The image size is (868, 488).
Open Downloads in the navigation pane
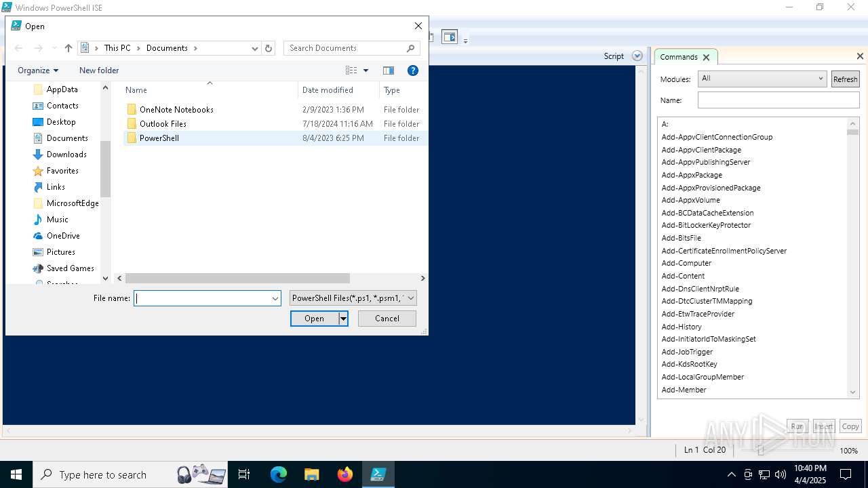(66, 155)
